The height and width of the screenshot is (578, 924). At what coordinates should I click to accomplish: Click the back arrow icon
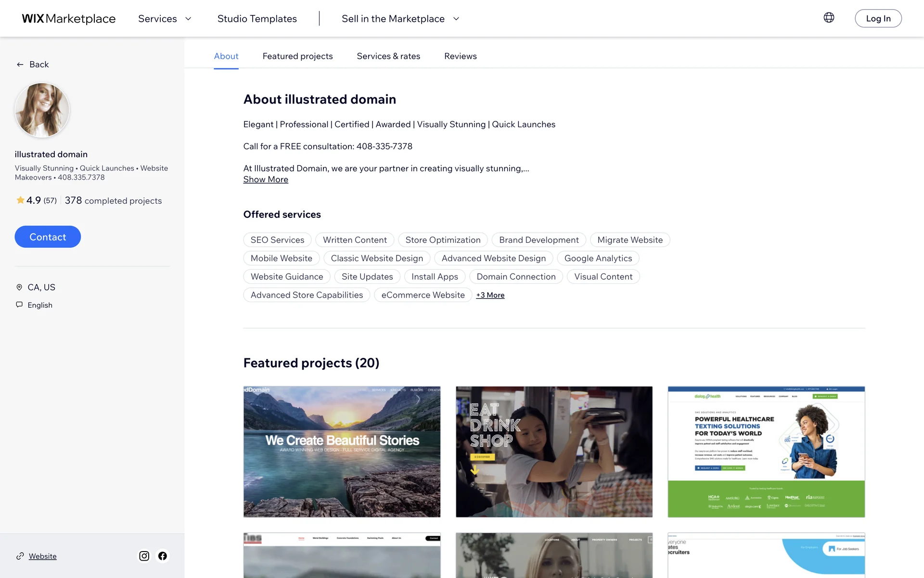pyautogui.click(x=20, y=65)
